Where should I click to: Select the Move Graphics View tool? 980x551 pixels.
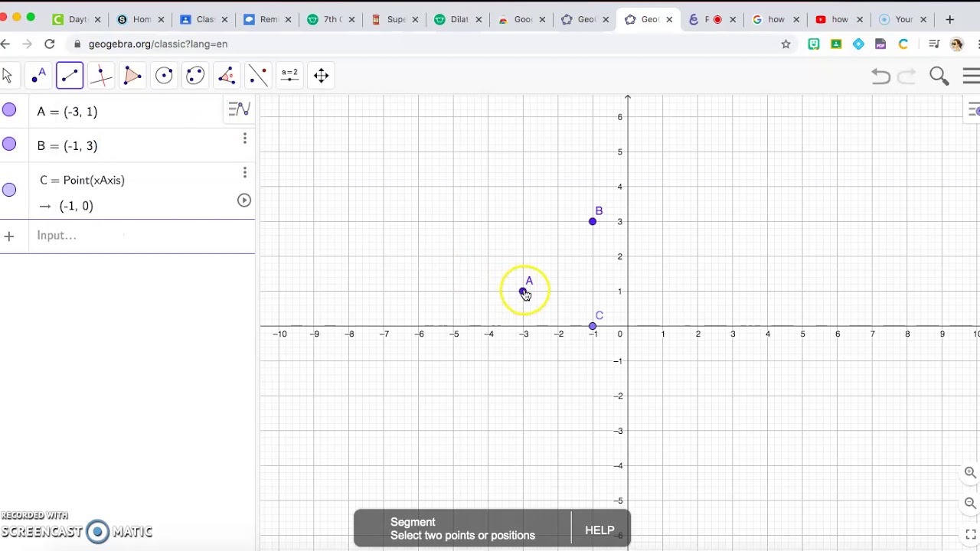point(321,75)
